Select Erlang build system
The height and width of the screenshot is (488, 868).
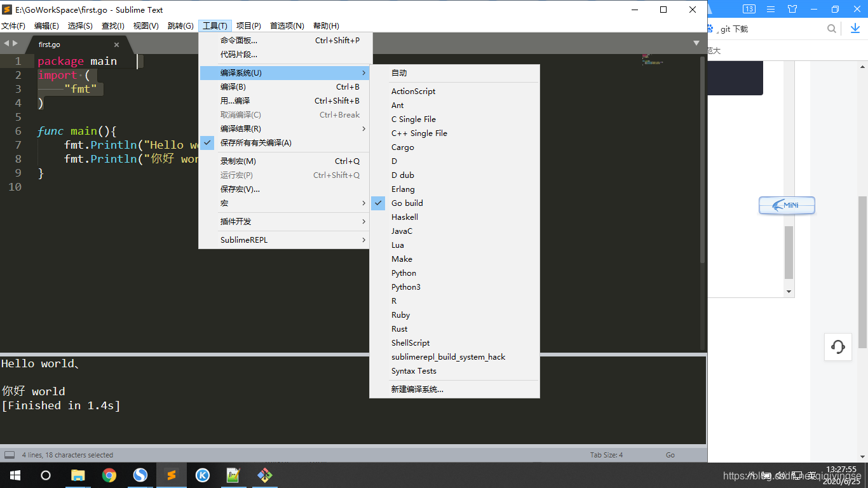(454, 189)
